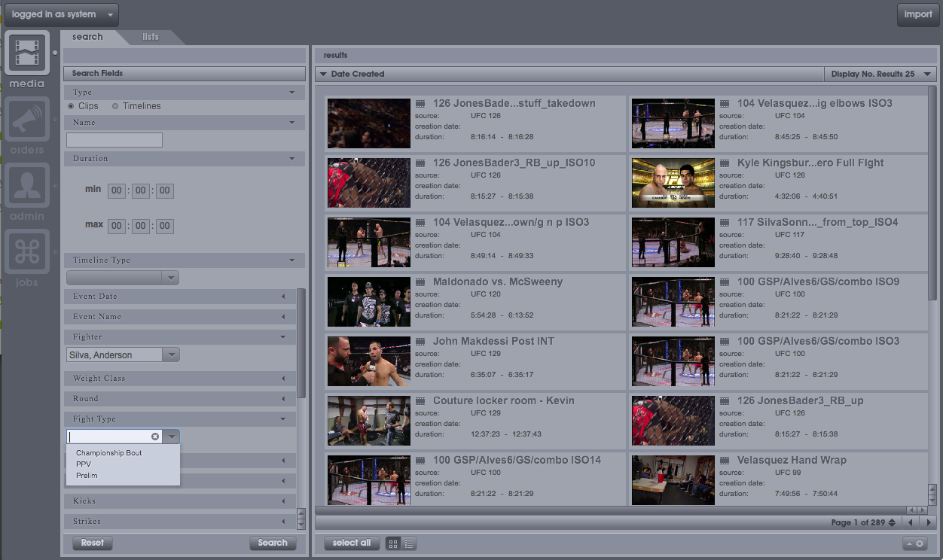This screenshot has width=943, height=560.
Task: Clear the Fight Type field
Action: point(155,437)
